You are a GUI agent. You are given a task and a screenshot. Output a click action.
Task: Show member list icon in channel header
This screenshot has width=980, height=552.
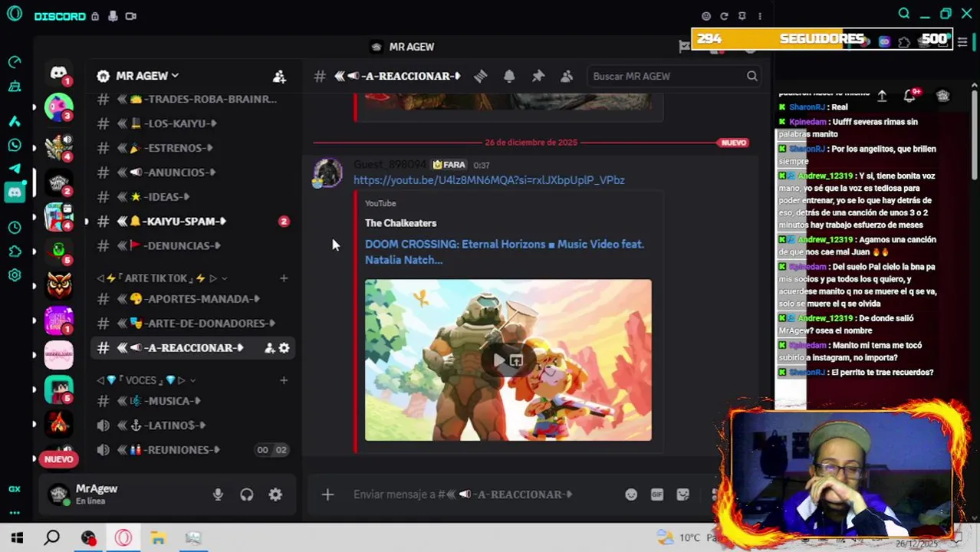pos(567,76)
